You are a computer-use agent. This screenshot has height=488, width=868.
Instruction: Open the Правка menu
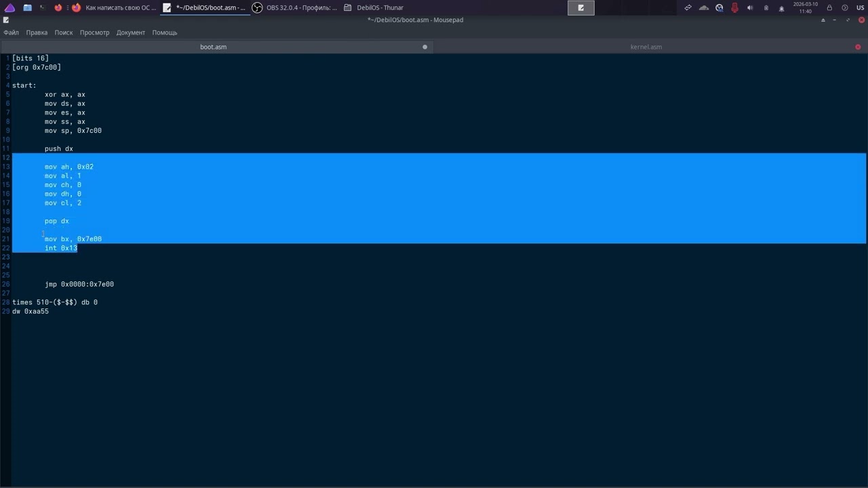pyautogui.click(x=37, y=33)
